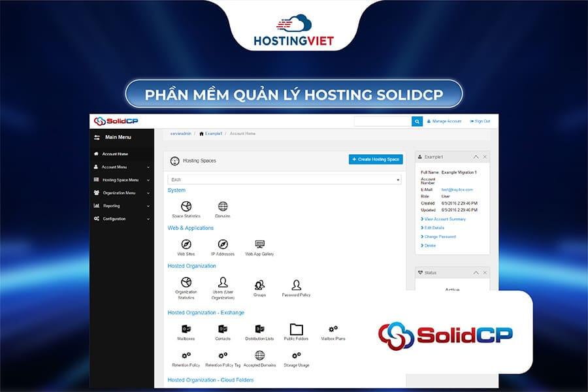
Task: Collapse the Example1 panel
Action: coord(476,157)
